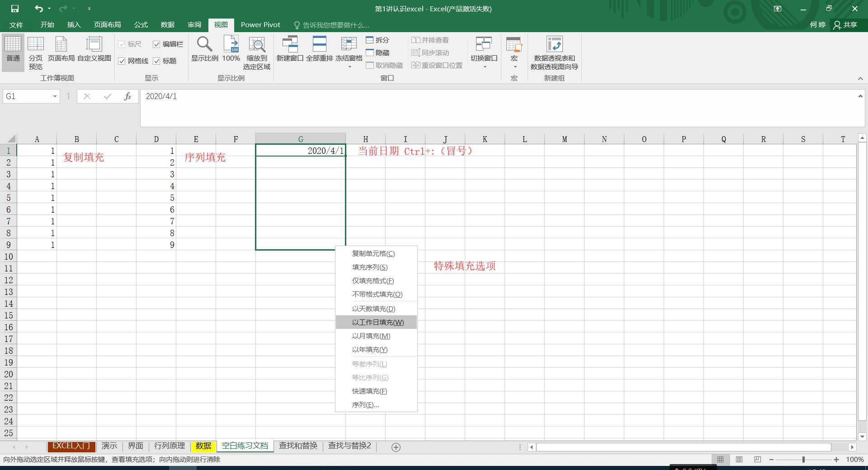The width and height of the screenshot is (868, 470).
Task: Click the Save icon in quick access toolbar
Action: tap(14, 9)
